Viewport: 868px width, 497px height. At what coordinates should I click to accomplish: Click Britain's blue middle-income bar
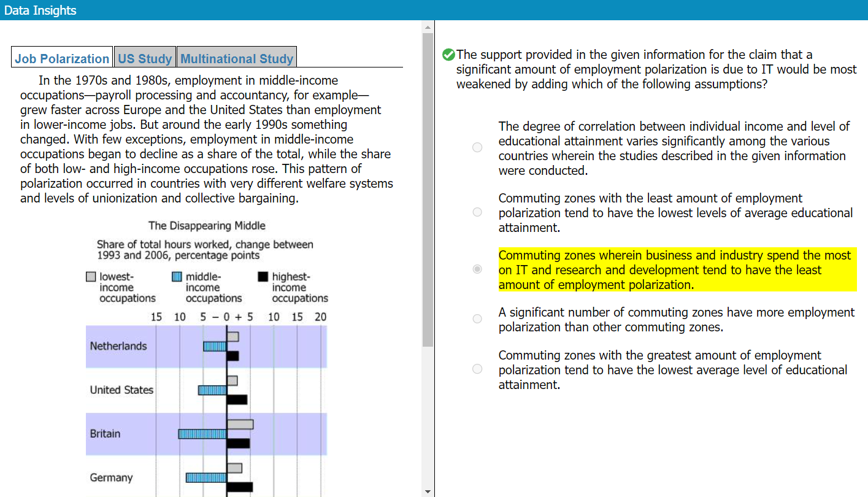coord(202,434)
